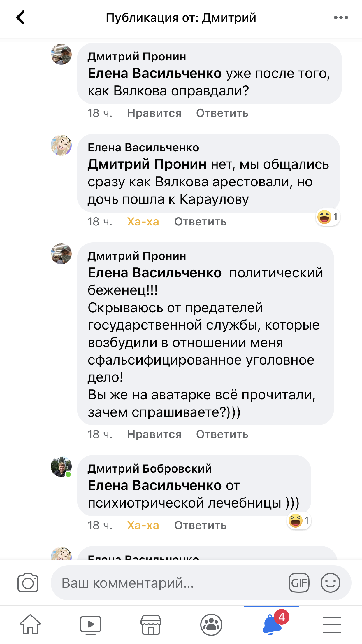This screenshot has height=644, width=362.
Task: Go back using the left arrow
Action: click(x=20, y=17)
